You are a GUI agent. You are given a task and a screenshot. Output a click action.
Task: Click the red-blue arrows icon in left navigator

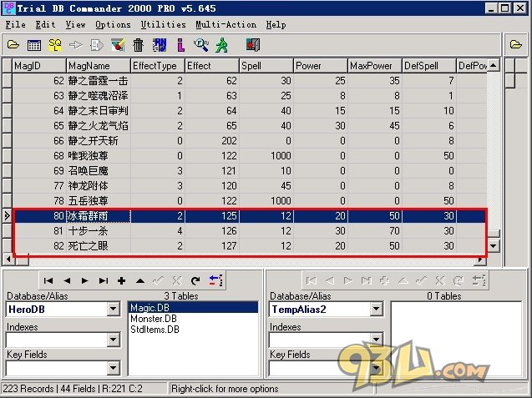(x=215, y=280)
